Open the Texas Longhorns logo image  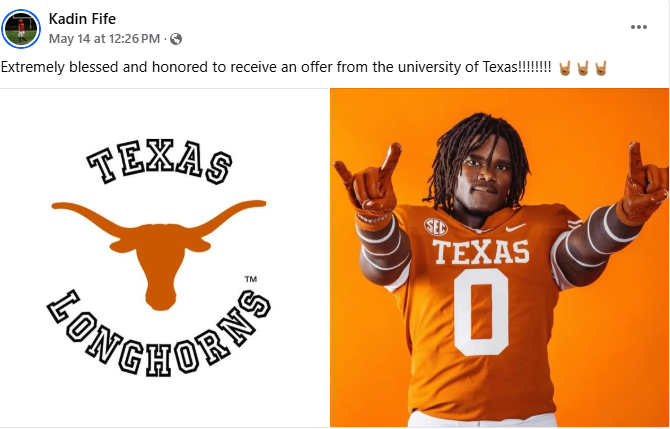point(164,258)
